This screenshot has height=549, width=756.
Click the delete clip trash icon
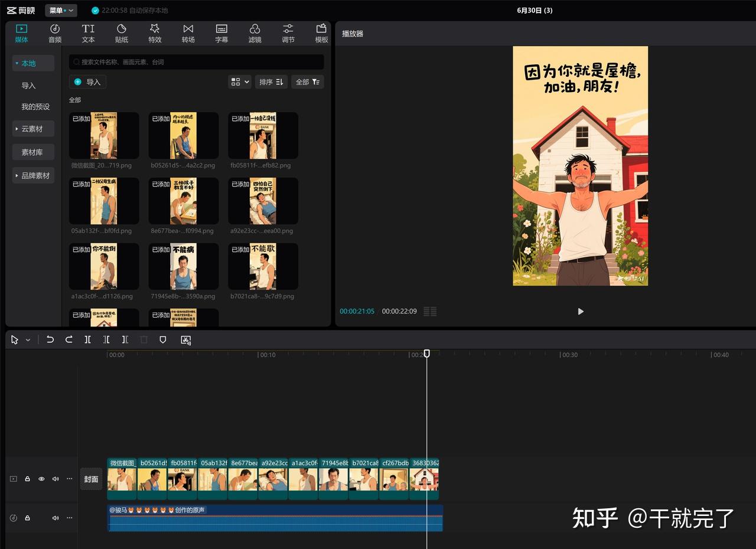(144, 339)
